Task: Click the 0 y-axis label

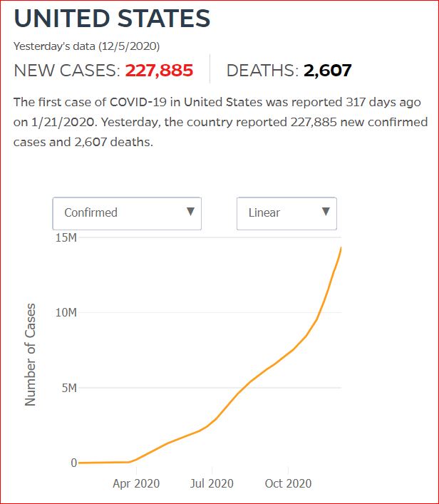Action: coord(73,463)
